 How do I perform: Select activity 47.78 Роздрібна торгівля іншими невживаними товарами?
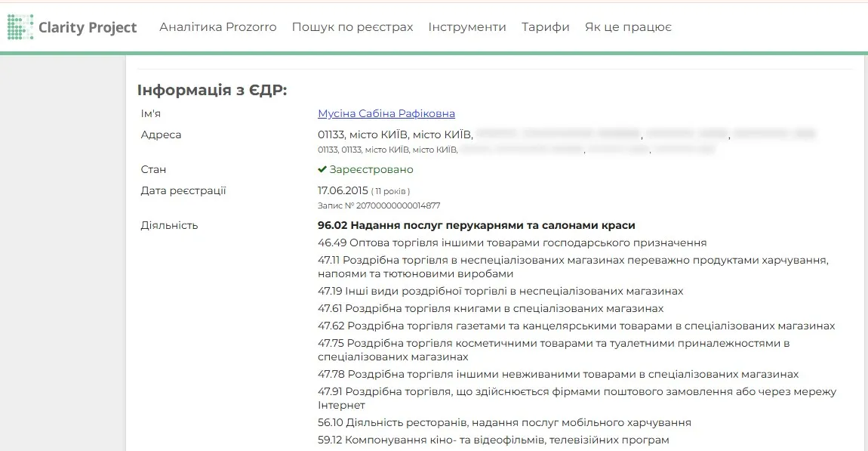[558, 374]
